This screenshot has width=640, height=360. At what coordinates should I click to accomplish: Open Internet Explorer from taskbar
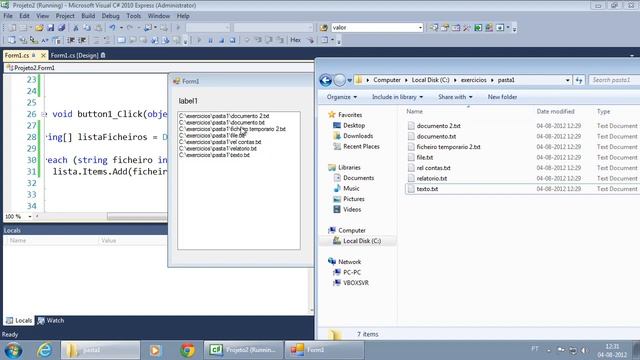tap(44, 350)
